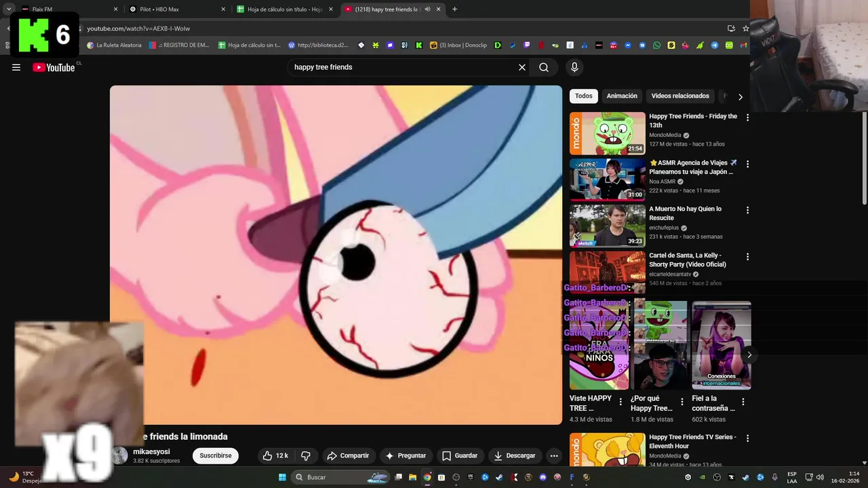Open Kick bookmark icon in bar
The image size is (868, 488).
pyautogui.click(x=419, y=45)
